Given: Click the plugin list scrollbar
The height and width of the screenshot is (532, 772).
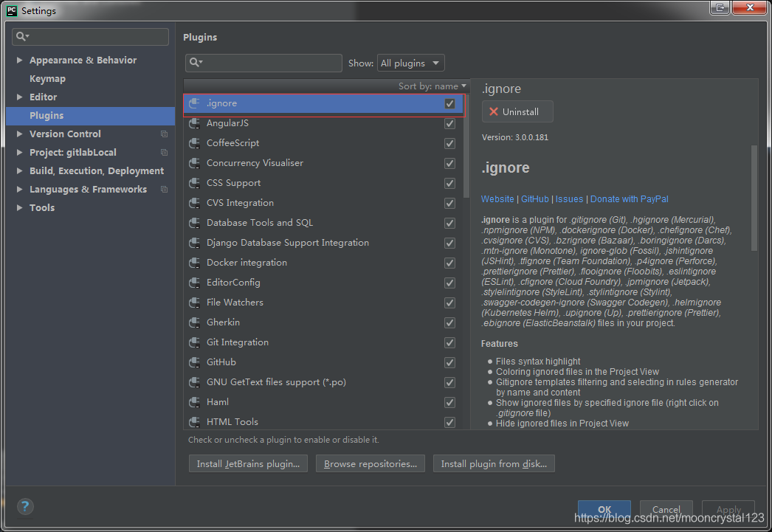Looking at the screenshot, I should coord(466,148).
